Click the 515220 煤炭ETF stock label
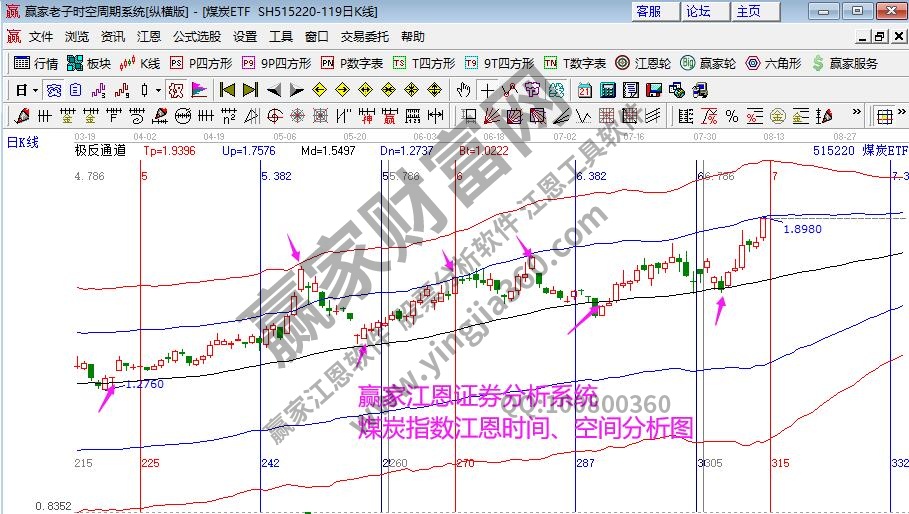The width and height of the screenshot is (909, 514). tap(860, 151)
